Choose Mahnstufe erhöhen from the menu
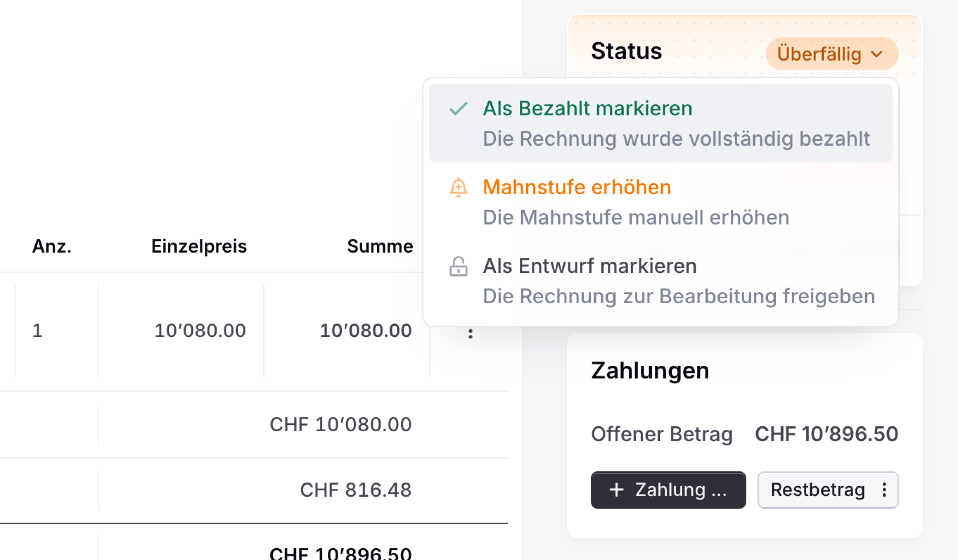Viewport: 958px width, 560px height. pyautogui.click(x=660, y=202)
